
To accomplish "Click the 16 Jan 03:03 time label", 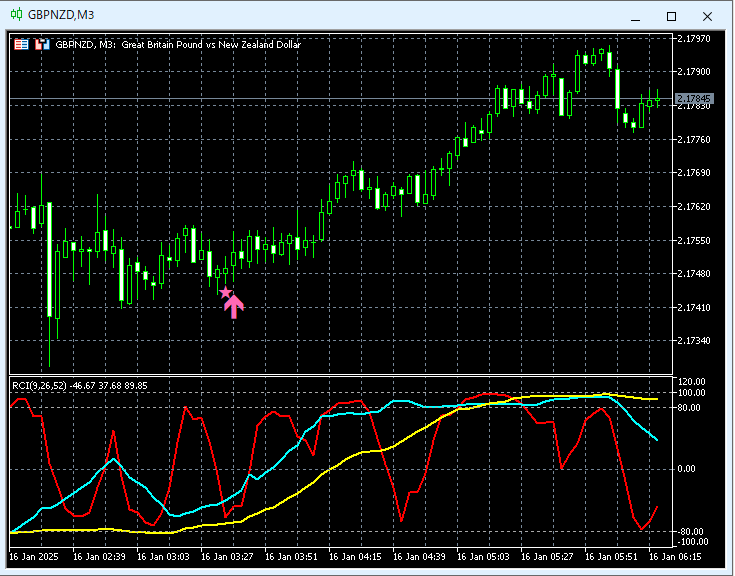I will [x=163, y=557].
